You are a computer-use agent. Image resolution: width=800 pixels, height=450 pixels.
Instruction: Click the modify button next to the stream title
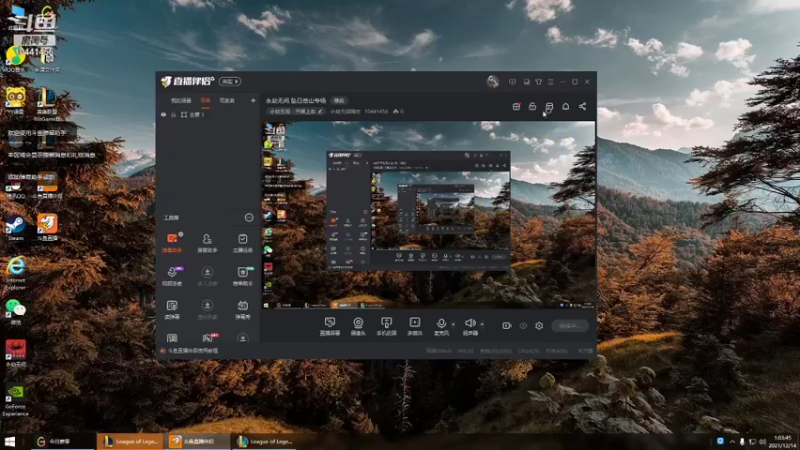coord(339,101)
